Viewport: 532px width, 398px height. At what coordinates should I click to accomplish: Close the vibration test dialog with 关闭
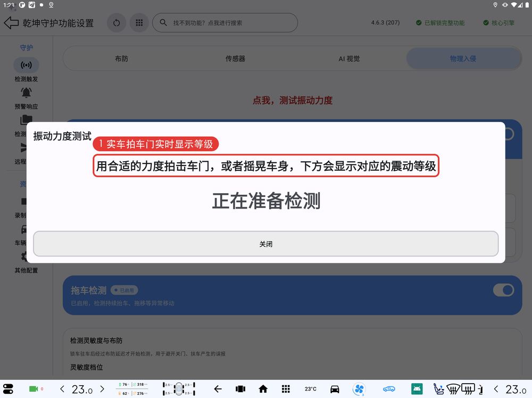pyautogui.click(x=265, y=244)
